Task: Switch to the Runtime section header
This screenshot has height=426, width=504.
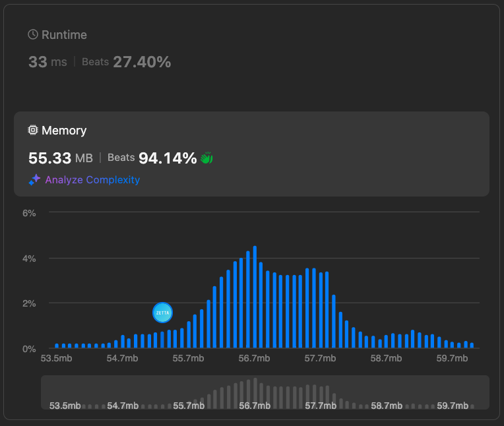Action: [64, 35]
